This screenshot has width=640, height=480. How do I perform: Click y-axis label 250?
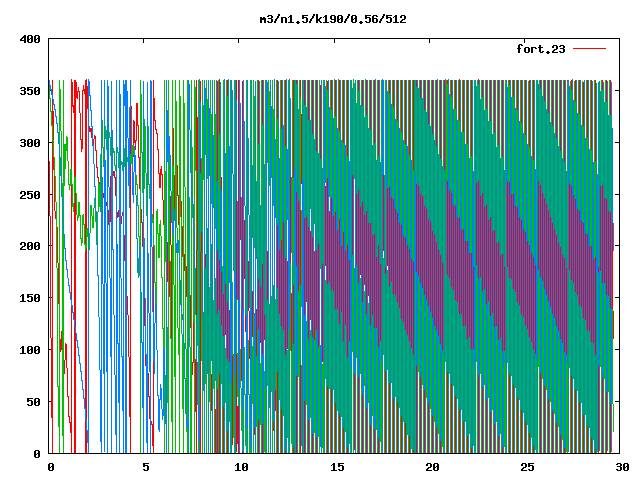click(30, 195)
